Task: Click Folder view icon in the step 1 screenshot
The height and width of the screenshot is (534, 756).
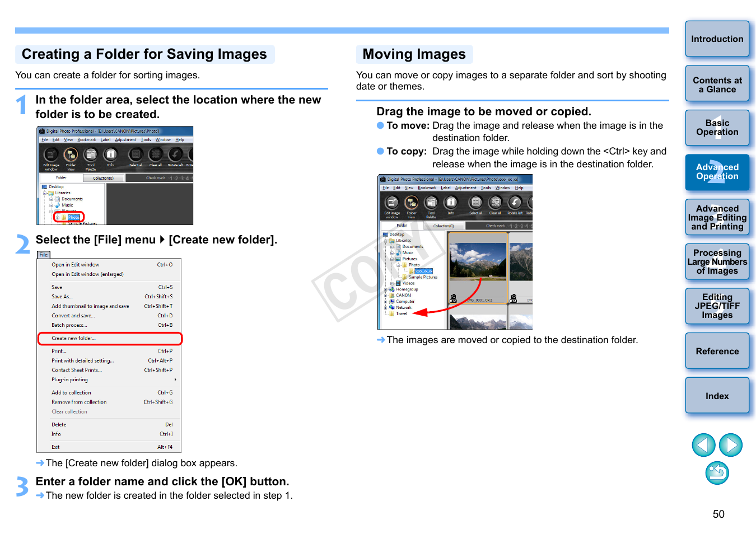Action: 71,155
